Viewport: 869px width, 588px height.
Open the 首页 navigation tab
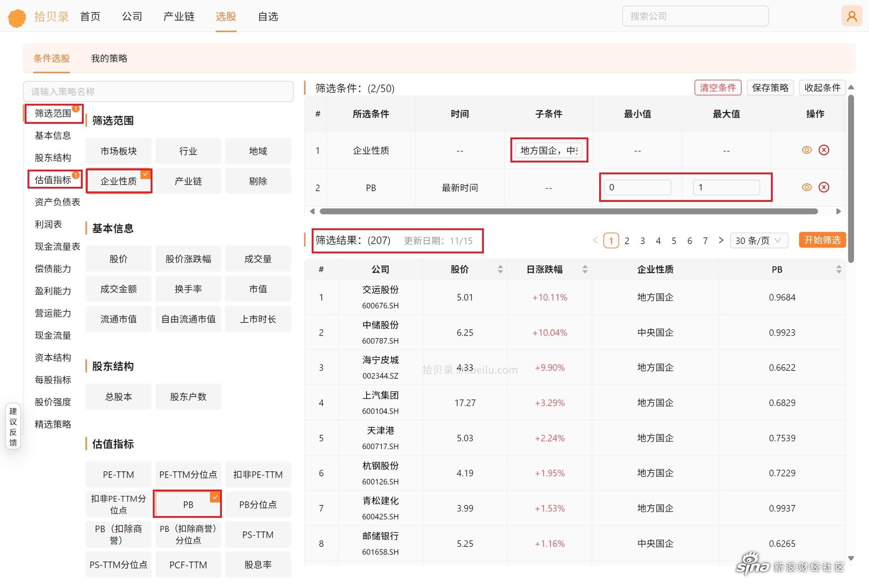click(90, 16)
